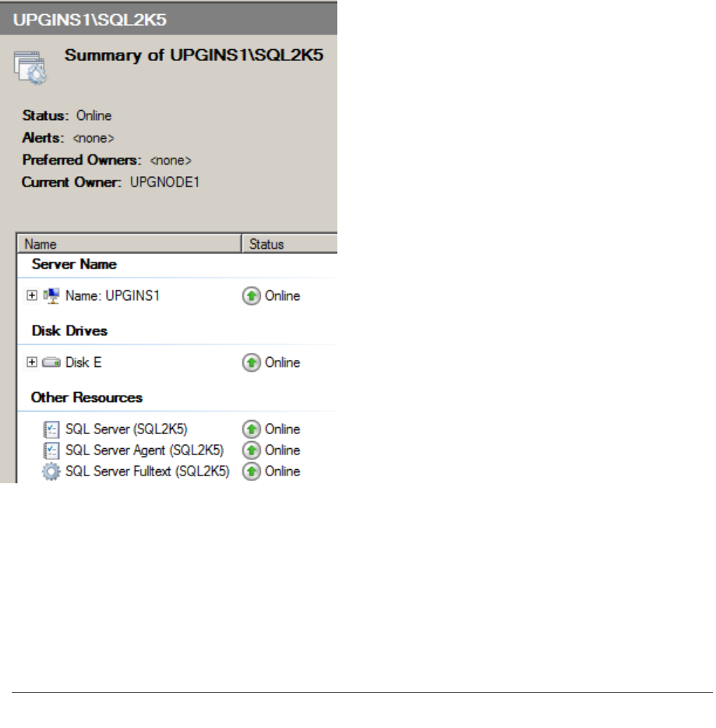Select the Disk E row text

pos(83,362)
